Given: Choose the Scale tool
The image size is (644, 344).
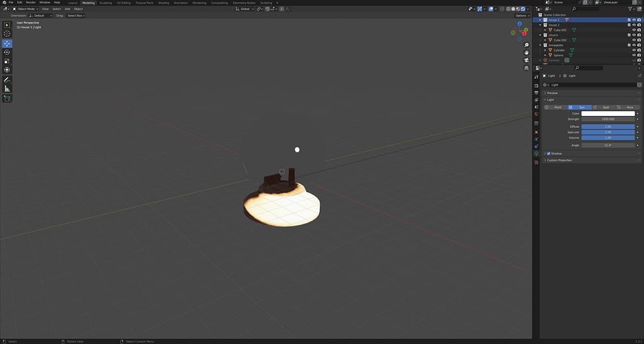Looking at the screenshot, I should click(x=8, y=61).
